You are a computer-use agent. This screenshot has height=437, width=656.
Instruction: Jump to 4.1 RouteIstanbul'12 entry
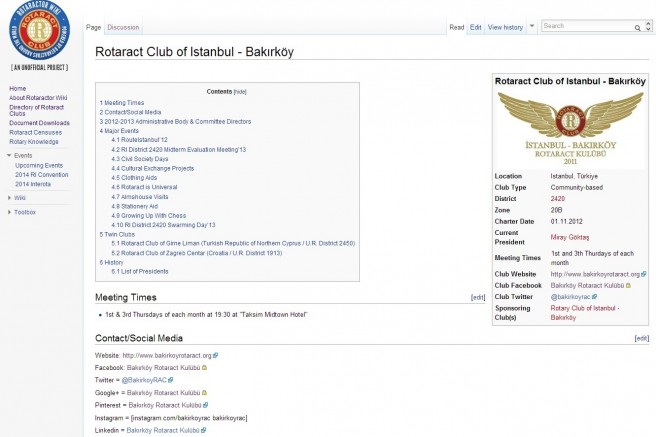[139, 140]
